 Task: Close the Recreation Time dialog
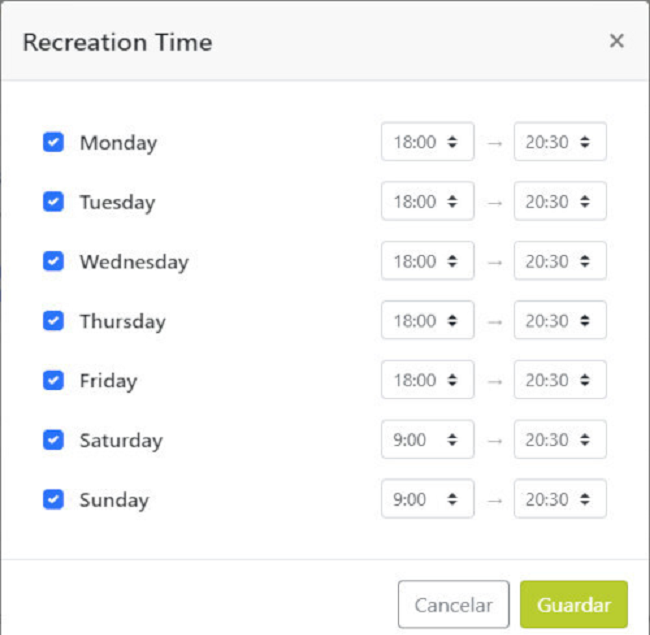point(617,41)
